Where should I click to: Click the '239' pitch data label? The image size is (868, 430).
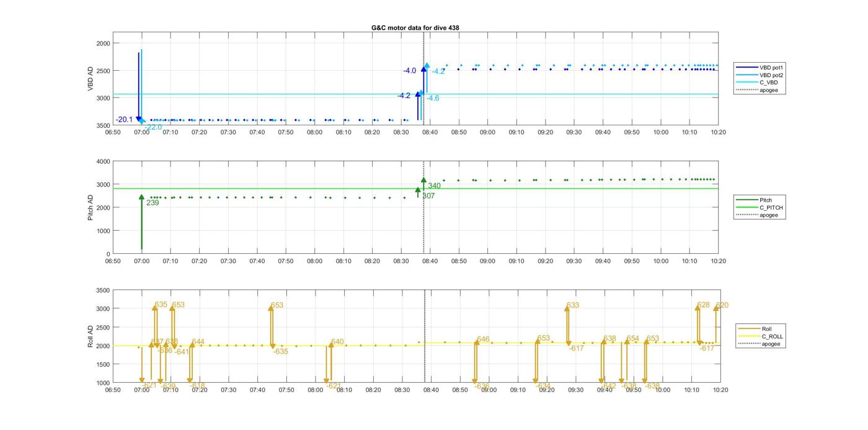click(153, 202)
